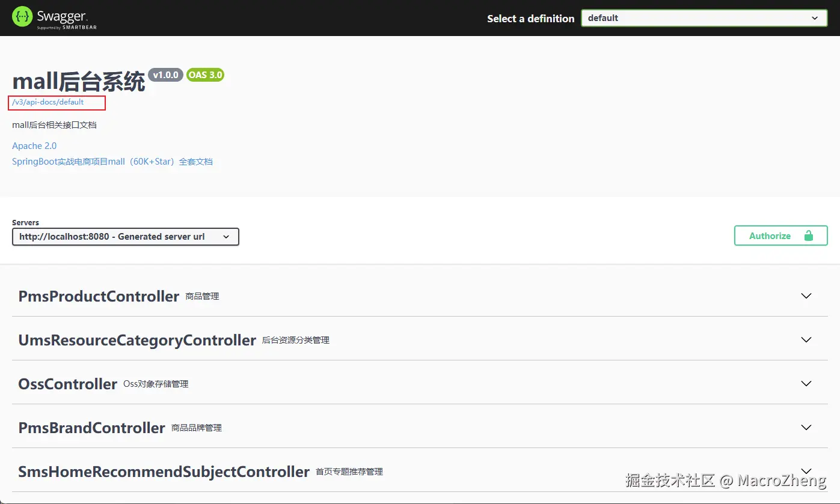Screen dimensions: 840x504
Task: Click the v1.0.0 version badge
Action: pos(165,75)
